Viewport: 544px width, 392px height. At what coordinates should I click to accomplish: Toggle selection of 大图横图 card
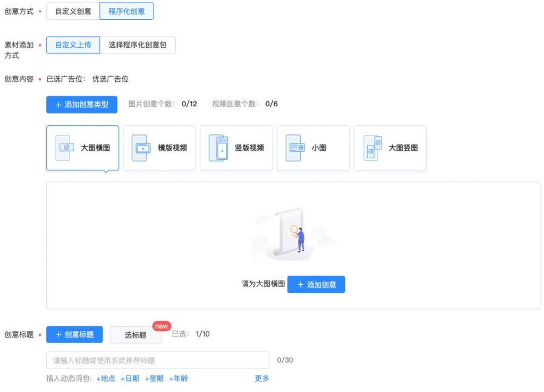82,147
